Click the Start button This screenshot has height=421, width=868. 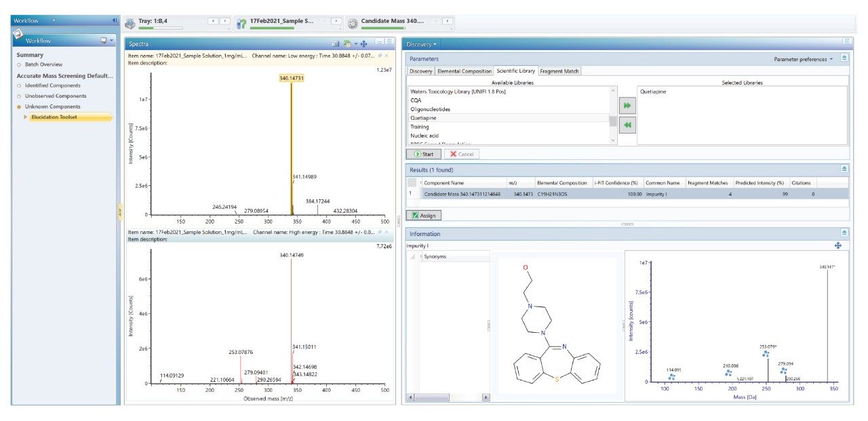(423, 155)
